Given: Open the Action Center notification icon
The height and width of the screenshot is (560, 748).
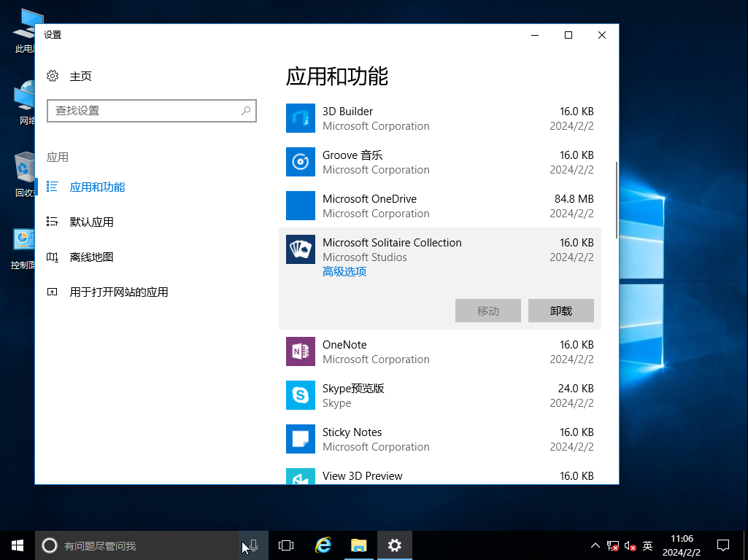Looking at the screenshot, I should (x=723, y=545).
